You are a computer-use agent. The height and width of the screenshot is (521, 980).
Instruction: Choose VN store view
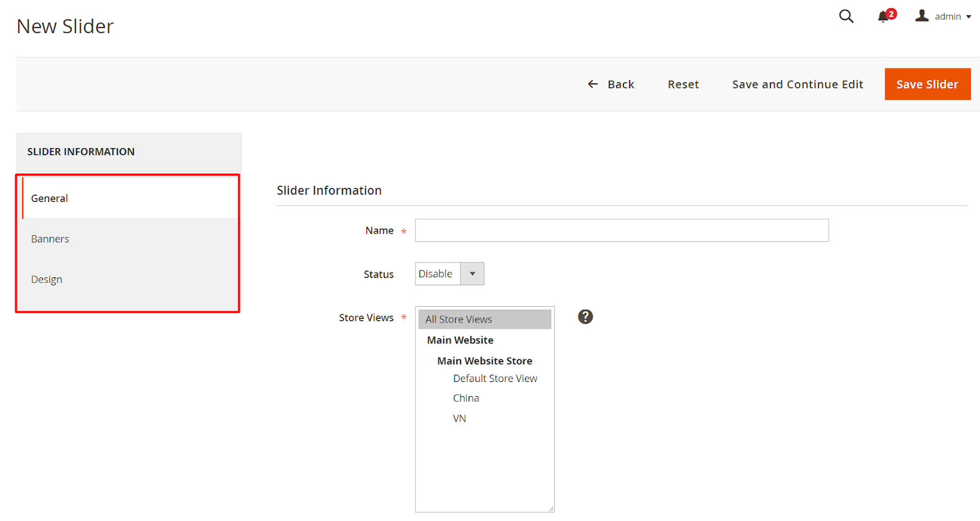(459, 418)
